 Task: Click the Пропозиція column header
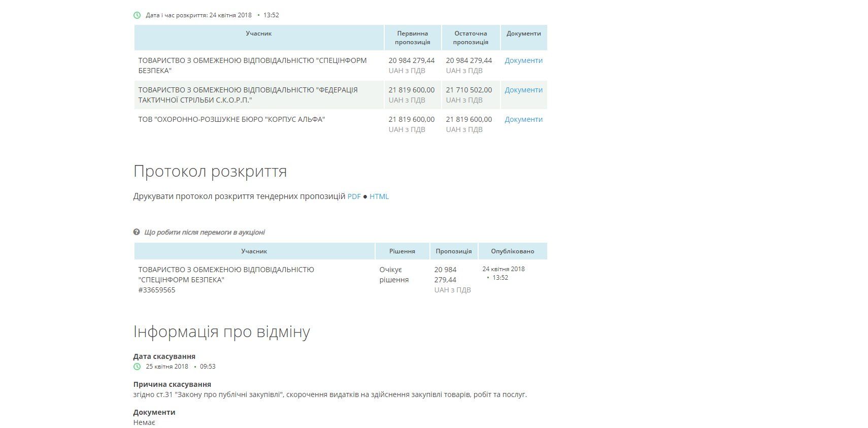click(454, 251)
